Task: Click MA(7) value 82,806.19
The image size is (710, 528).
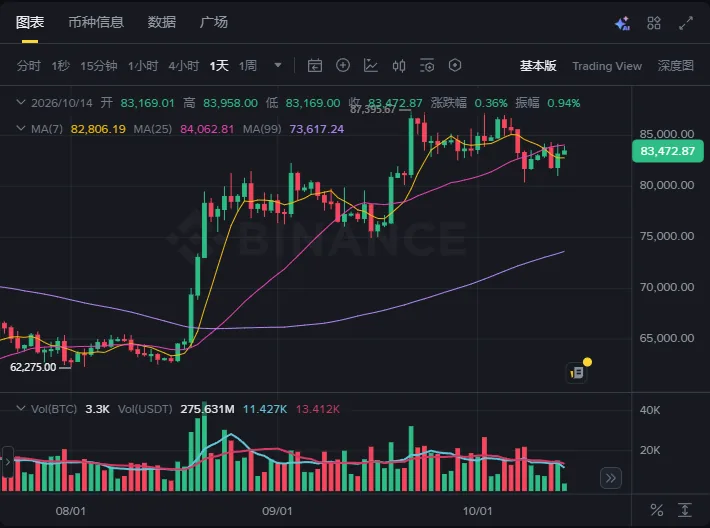Action: pos(98,129)
